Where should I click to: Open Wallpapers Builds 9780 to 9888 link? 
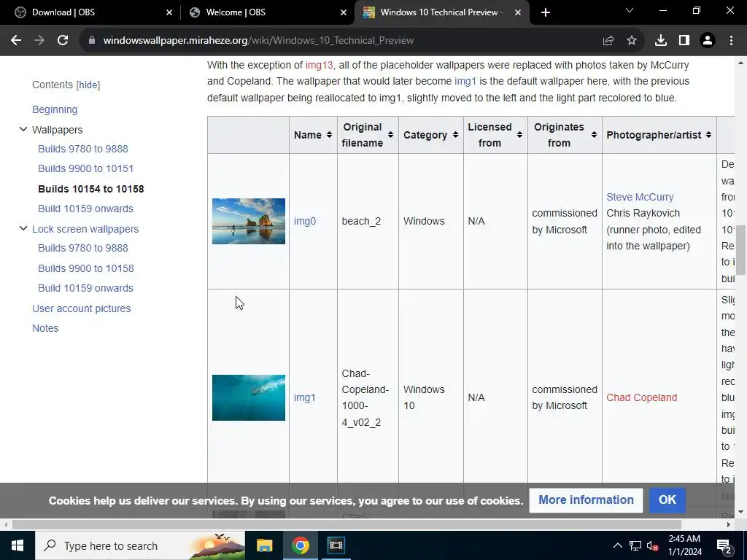tap(83, 149)
